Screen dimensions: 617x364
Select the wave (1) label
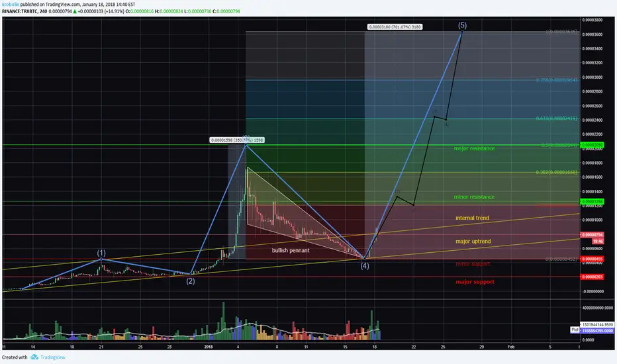coord(101,253)
